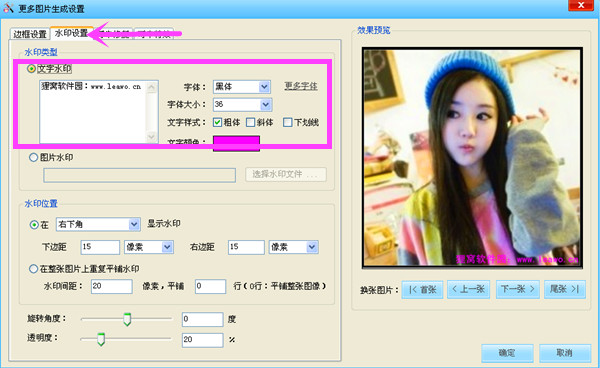This screenshot has width=600, height=368.
Task: Open the 字体 font dropdown
Action: (x=264, y=87)
